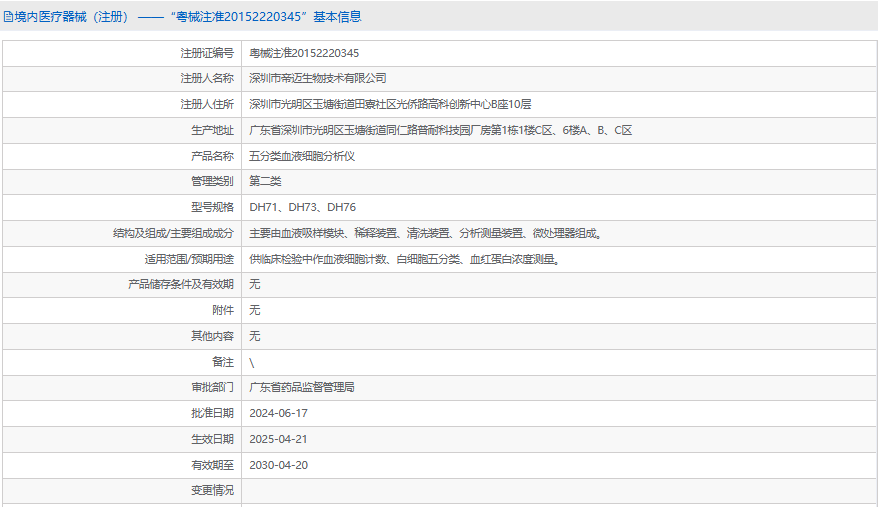Image resolution: width=878 pixels, height=507 pixels.
Task: Select company name 深圳市帝迈生物技术有限公司
Action: tap(317, 78)
